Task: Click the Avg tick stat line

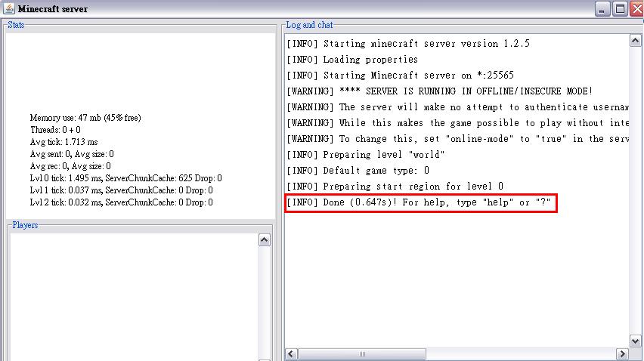Action: click(x=64, y=142)
